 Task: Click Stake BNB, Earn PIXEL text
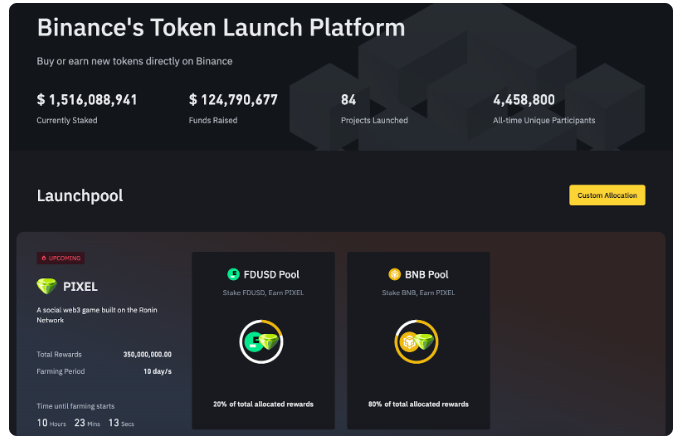[418, 292]
